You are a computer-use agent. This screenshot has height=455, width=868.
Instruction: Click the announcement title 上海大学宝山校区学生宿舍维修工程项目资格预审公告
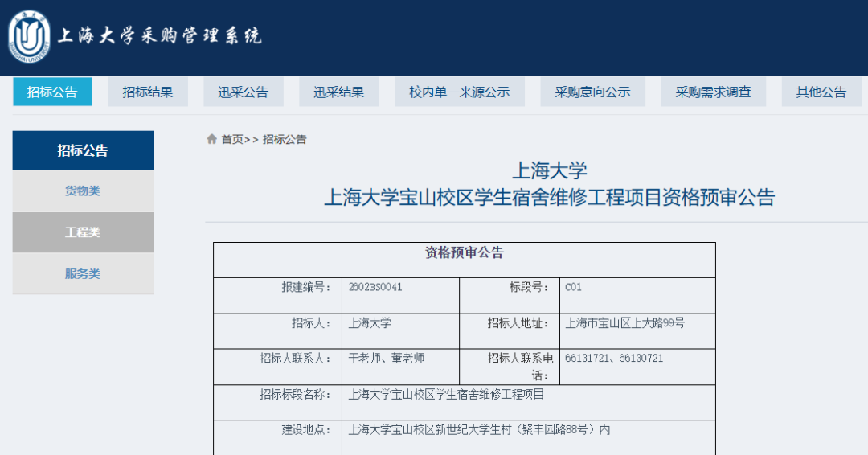click(549, 197)
